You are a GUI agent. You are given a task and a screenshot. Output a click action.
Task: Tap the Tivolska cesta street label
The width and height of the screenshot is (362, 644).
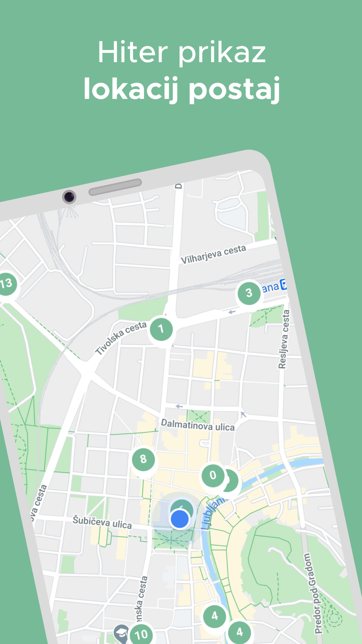tap(121, 338)
